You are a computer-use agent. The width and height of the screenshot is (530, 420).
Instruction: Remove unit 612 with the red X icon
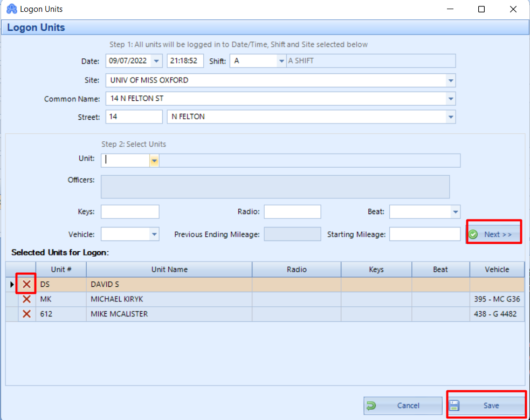[x=25, y=314]
